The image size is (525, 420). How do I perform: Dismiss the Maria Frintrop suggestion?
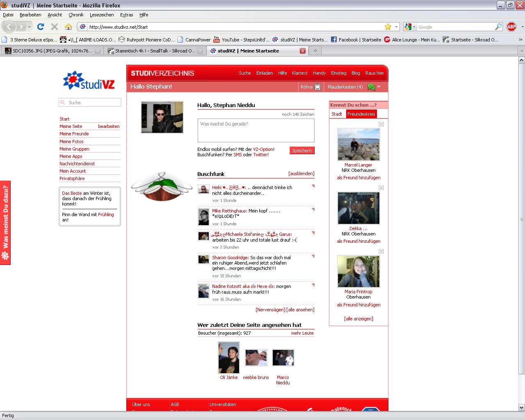(x=381, y=251)
